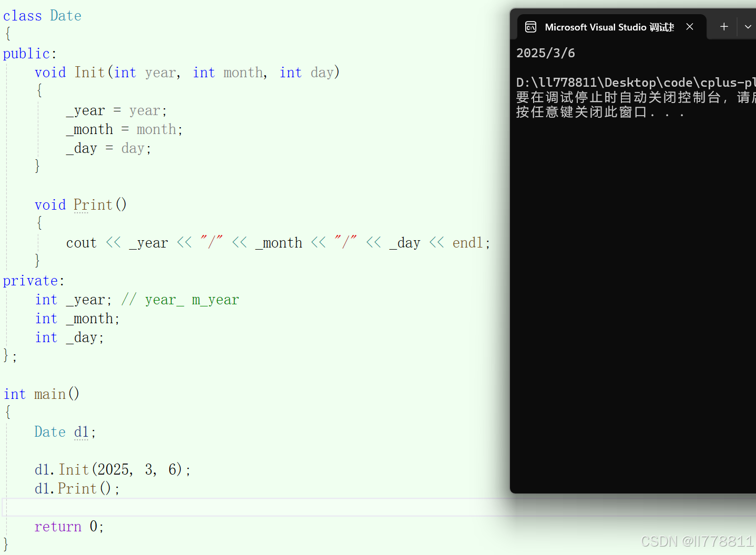Click the d1.Print() statement
The image size is (756, 555).
(x=76, y=488)
